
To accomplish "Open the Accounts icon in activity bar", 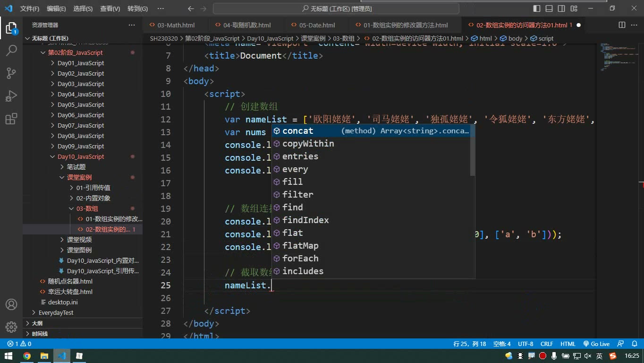I will tap(11, 304).
